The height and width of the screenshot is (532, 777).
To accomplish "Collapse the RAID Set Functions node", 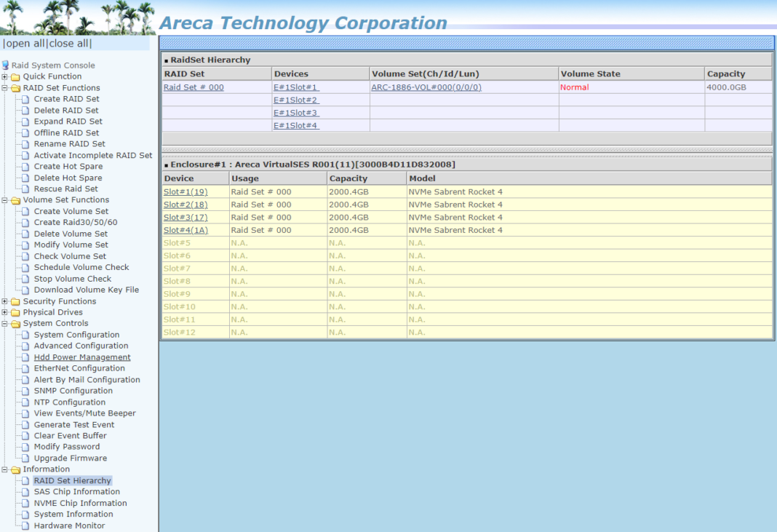I will point(5,88).
